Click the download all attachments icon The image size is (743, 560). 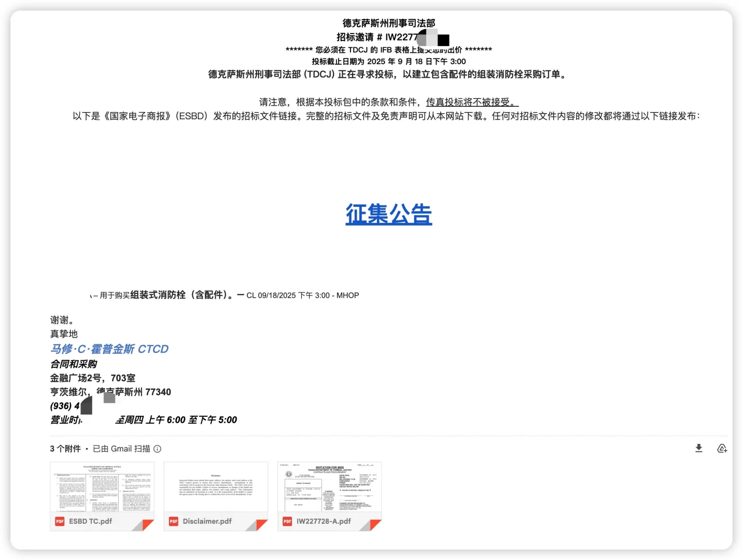699,448
